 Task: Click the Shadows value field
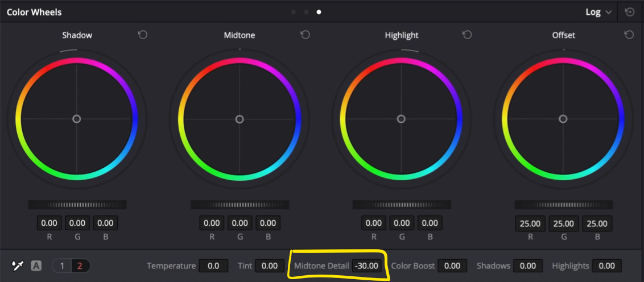click(x=528, y=266)
